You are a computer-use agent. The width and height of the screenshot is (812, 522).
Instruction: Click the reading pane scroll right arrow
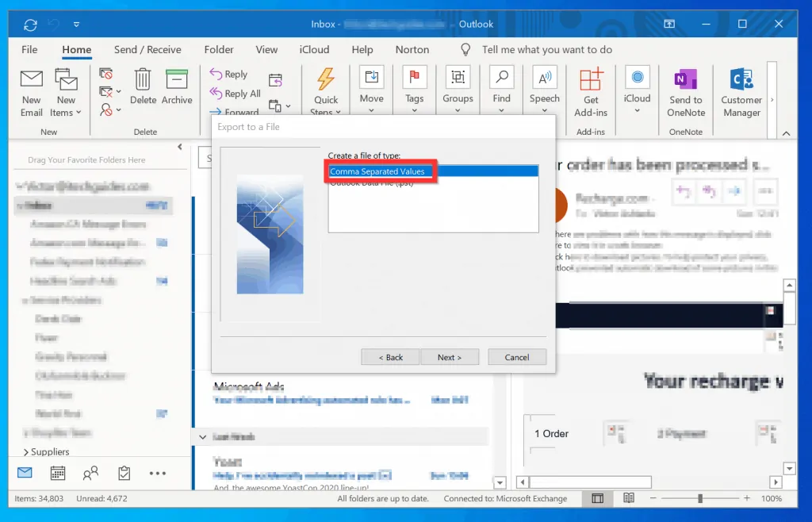tap(776, 482)
